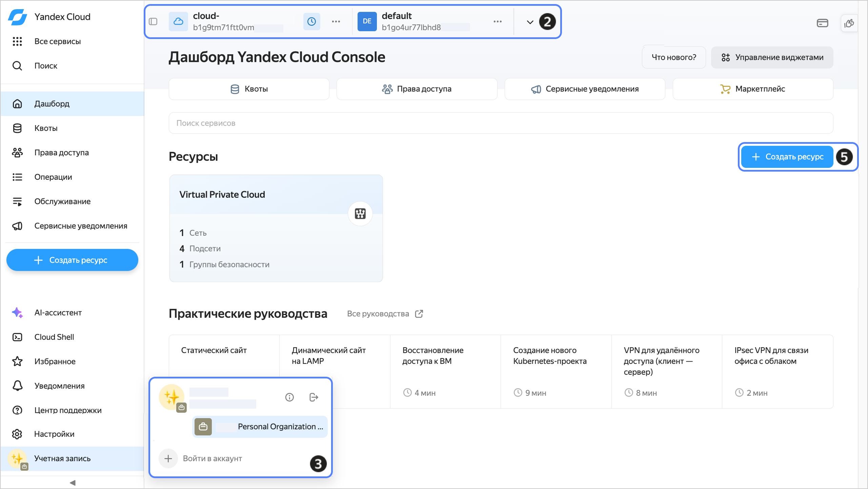This screenshot has width=868, height=489.
Task: Open the Маркетплейс quick-access tile
Action: [753, 89]
